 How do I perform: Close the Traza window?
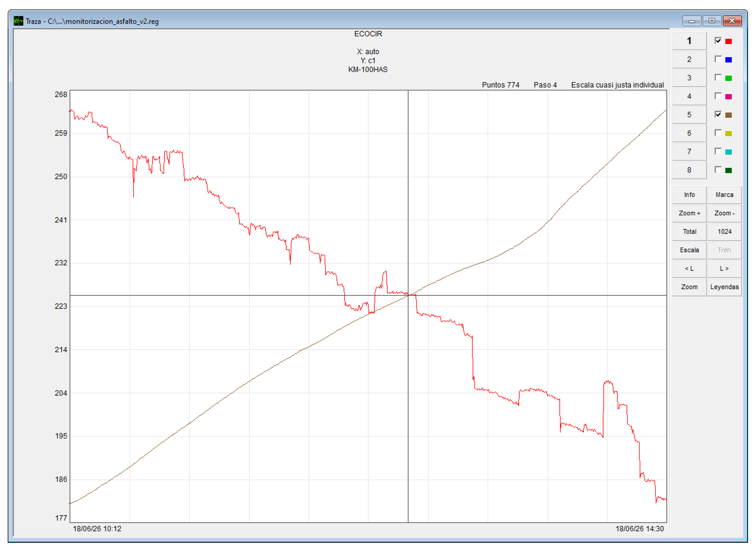tap(732, 21)
